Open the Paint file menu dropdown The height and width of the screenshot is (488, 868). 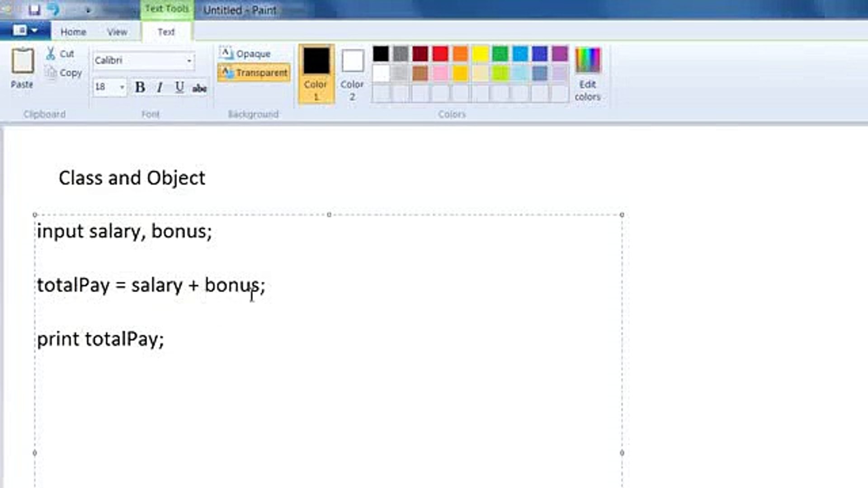[25, 31]
